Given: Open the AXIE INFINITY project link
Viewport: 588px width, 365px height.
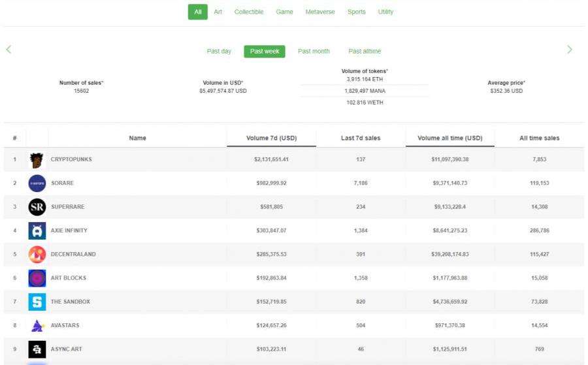Looking at the screenshot, I should click(x=69, y=230).
